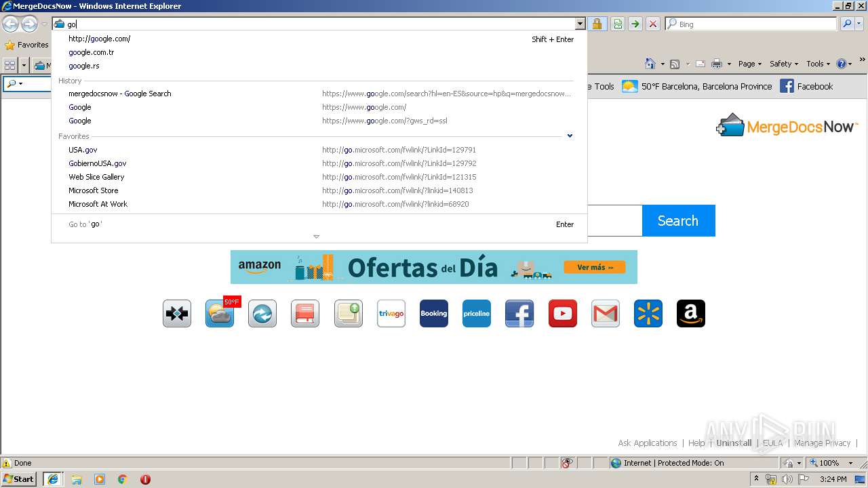Expand the search provider dropdown arrow
The width and height of the screenshot is (868, 488).
pos(860,24)
